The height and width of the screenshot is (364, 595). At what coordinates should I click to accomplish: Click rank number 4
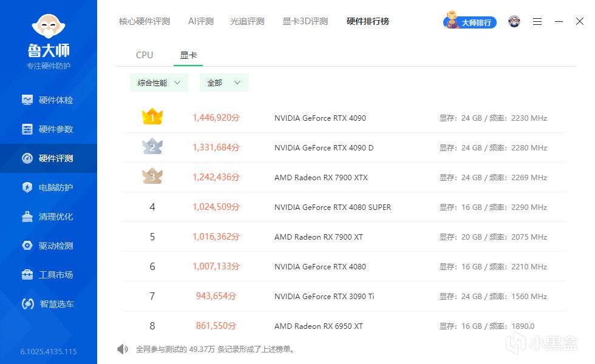point(152,207)
